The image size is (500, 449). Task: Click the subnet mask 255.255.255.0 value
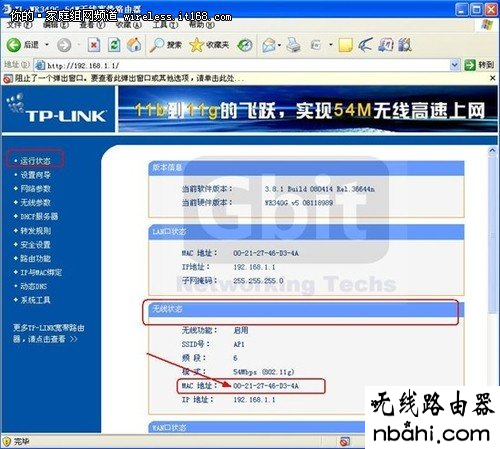(258, 281)
